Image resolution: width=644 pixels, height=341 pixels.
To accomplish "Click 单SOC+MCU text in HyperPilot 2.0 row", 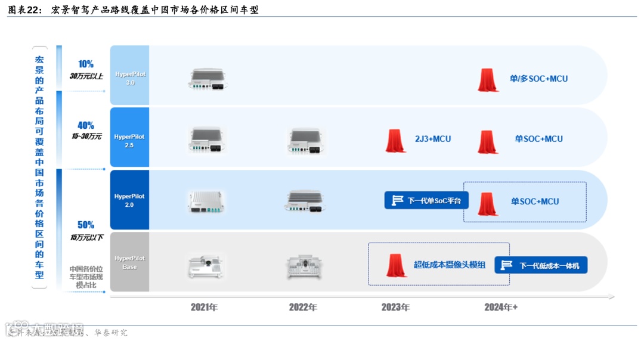I will click(x=535, y=201).
